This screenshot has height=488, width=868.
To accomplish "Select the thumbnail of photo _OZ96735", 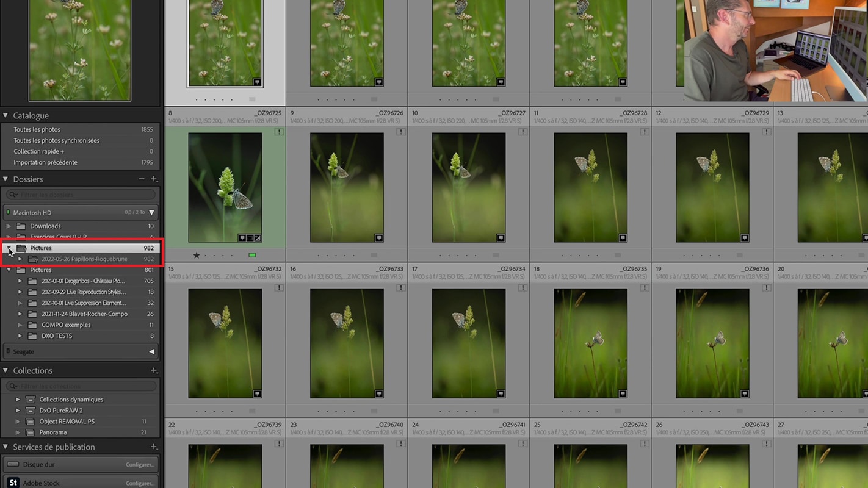I will point(590,343).
